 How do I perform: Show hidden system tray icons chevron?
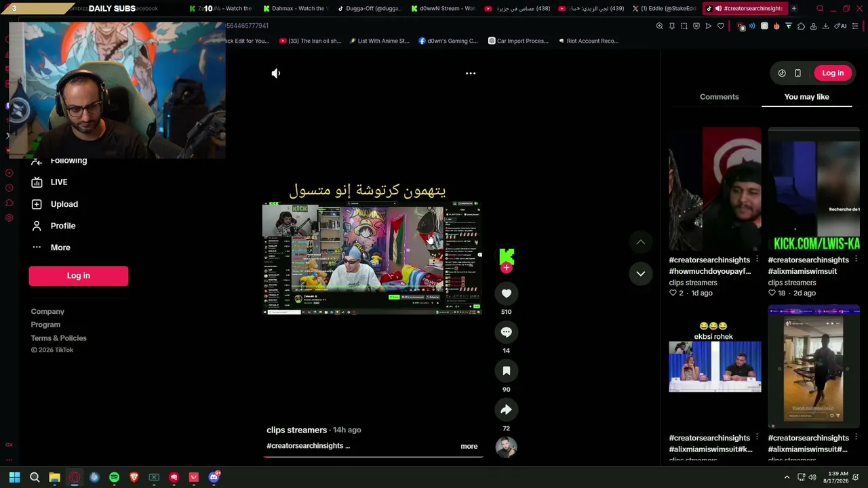[787, 477]
